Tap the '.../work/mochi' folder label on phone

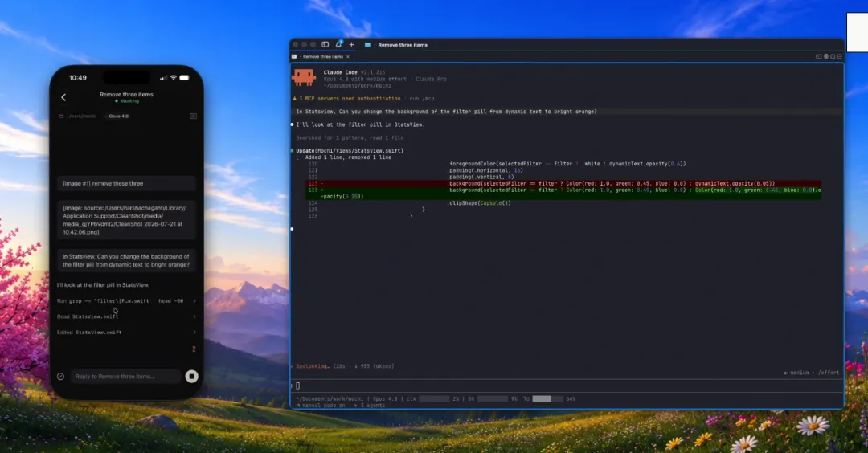click(78, 116)
